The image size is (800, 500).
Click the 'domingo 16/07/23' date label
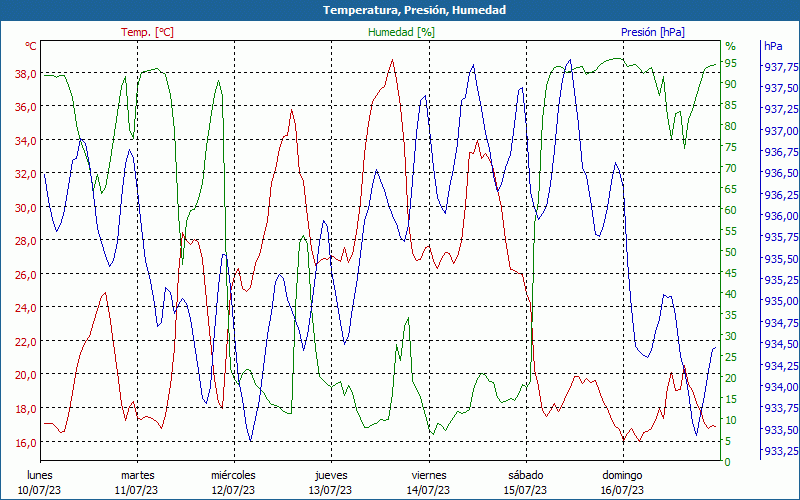pyautogui.click(x=622, y=483)
